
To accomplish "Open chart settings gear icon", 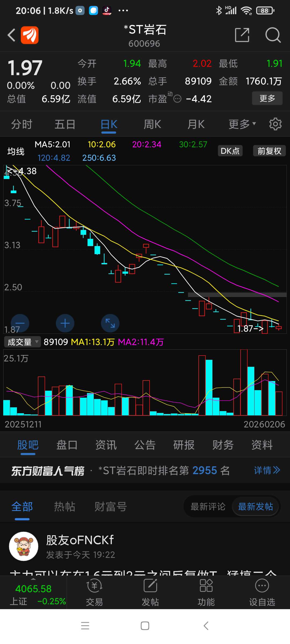I will pos(275,124).
